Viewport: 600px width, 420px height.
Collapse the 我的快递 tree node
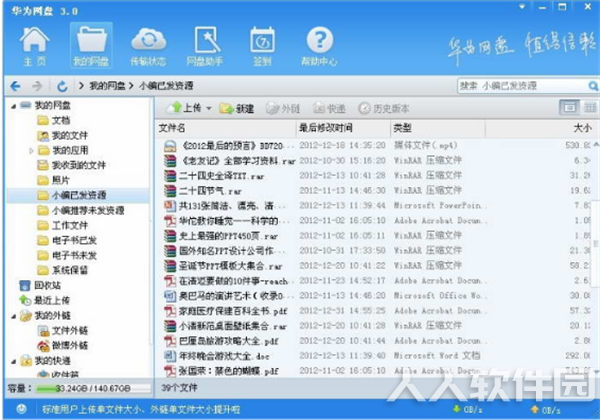click(13, 361)
